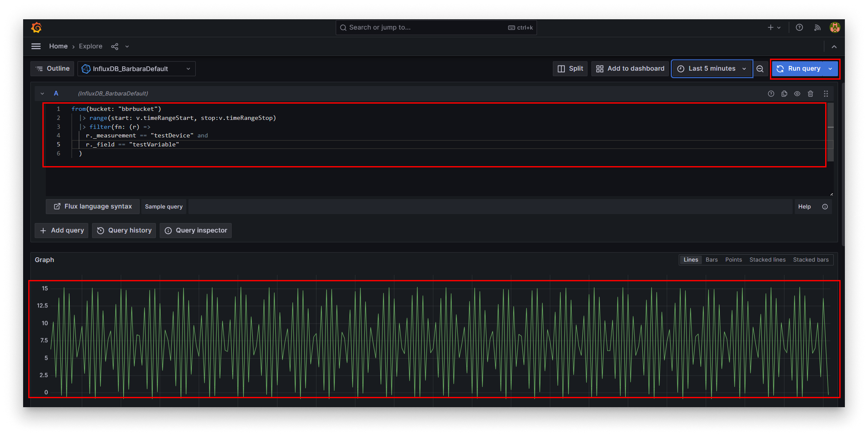
Task: Open query A help icon
Action: (x=771, y=93)
